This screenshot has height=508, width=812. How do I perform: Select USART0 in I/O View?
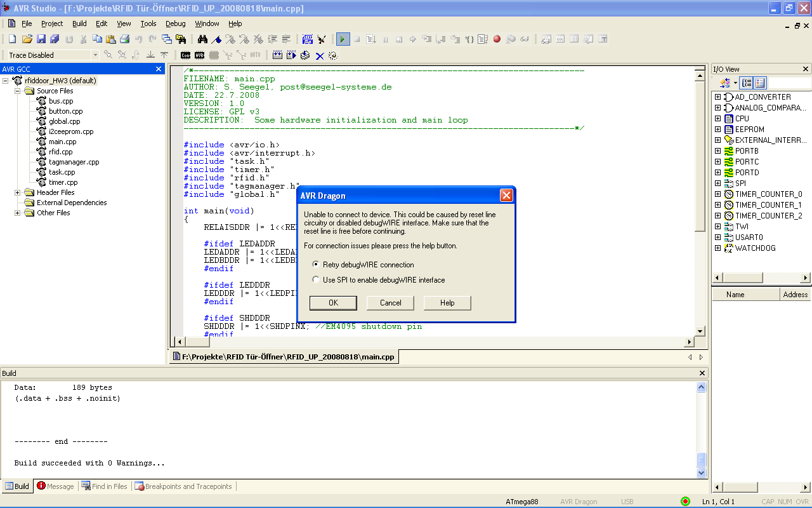(x=749, y=237)
